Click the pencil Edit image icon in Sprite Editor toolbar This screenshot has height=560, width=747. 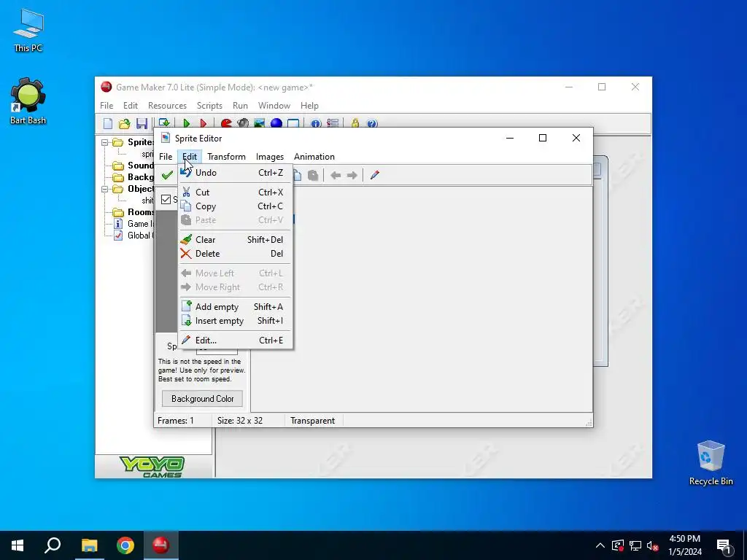coord(374,175)
